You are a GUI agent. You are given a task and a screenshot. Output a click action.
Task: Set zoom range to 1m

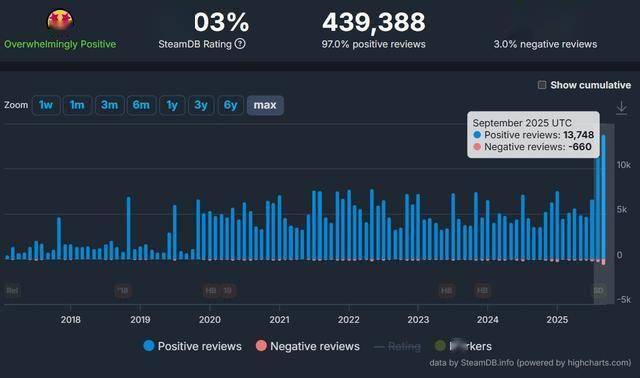(x=77, y=105)
